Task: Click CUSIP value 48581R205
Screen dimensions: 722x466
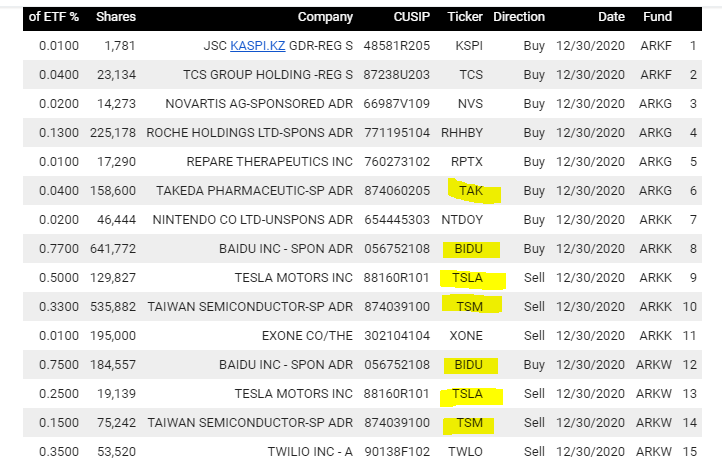Action: pos(397,46)
